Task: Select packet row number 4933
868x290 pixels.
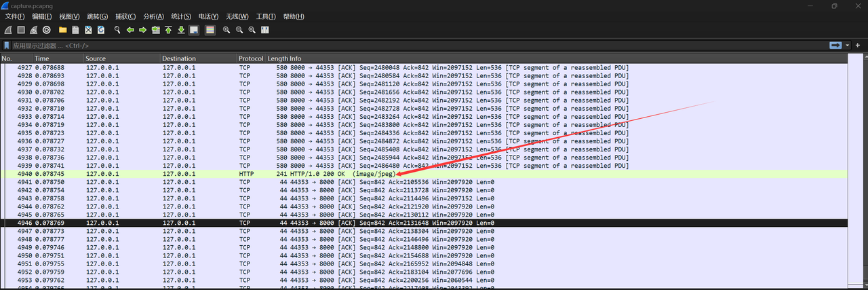Action: coord(423,117)
